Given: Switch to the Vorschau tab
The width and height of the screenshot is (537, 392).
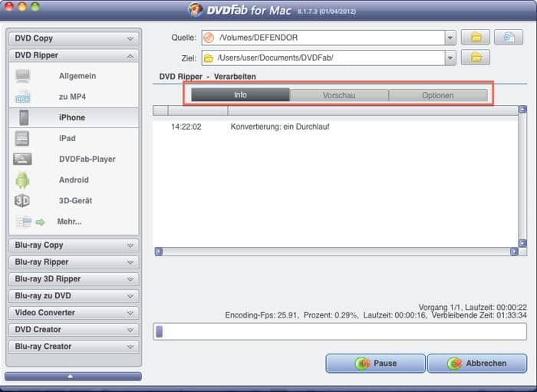Looking at the screenshot, I should [x=339, y=95].
